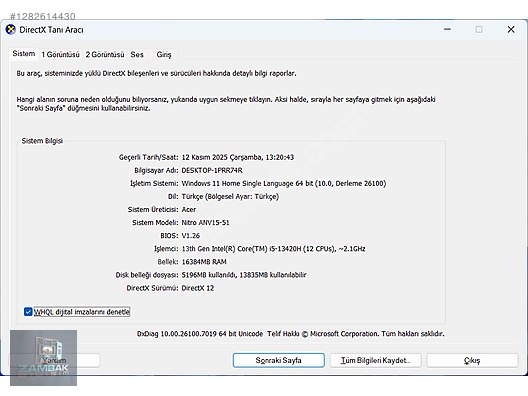The height and width of the screenshot is (396, 528).
Task: Select the computer name 'DESKTOP-1PRR74R'
Action: tap(212, 170)
